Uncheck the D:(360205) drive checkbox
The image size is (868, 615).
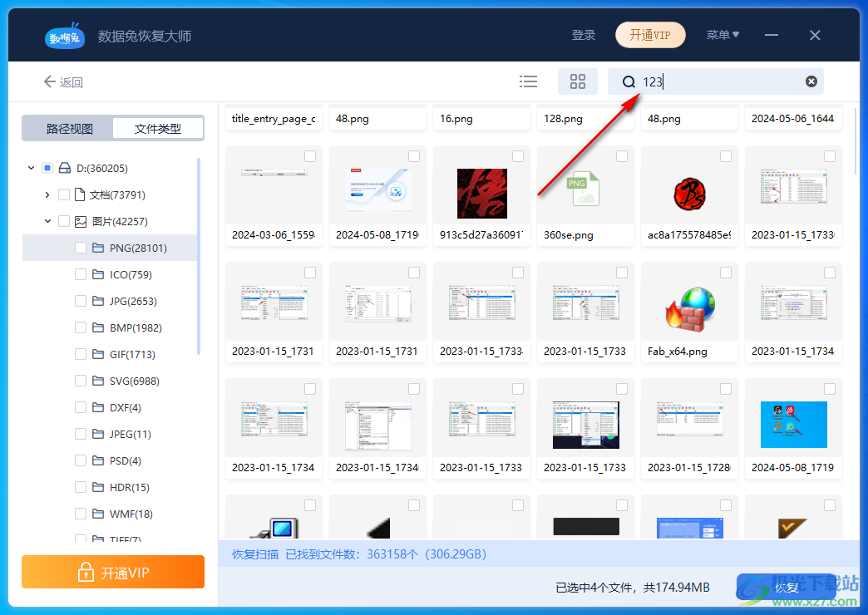coord(47,167)
